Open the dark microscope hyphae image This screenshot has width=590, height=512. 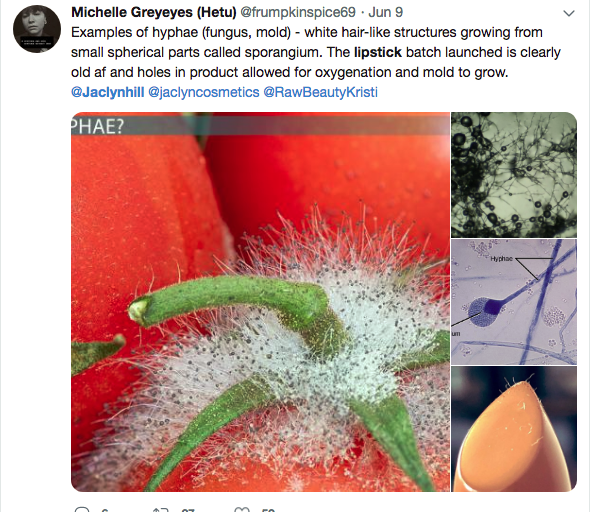(x=514, y=175)
